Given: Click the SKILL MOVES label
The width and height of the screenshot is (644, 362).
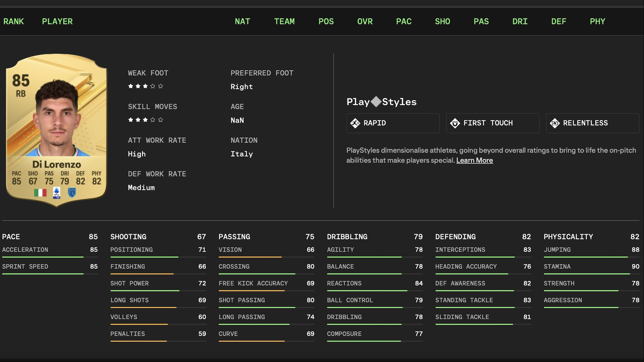Looking at the screenshot, I should coord(153,107).
